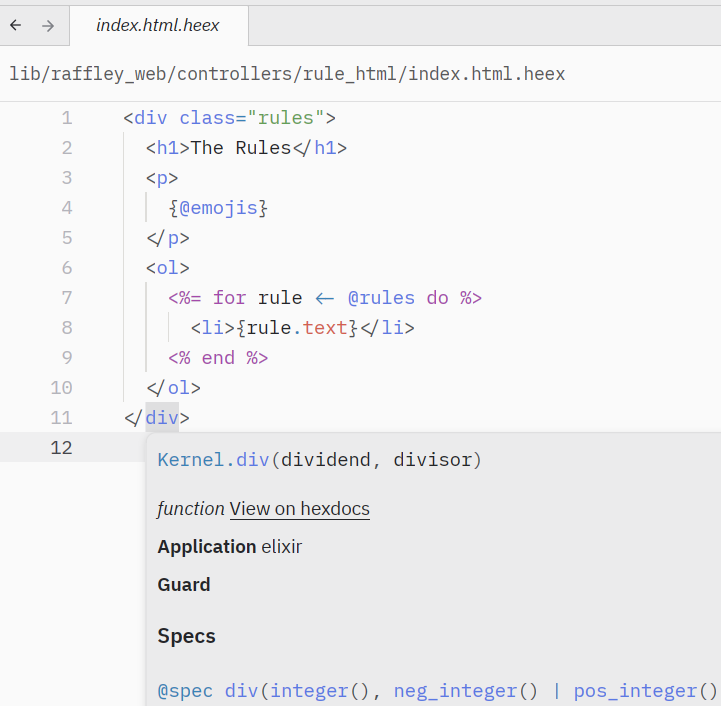Click line number 7 in the gutter

click(x=66, y=298)
